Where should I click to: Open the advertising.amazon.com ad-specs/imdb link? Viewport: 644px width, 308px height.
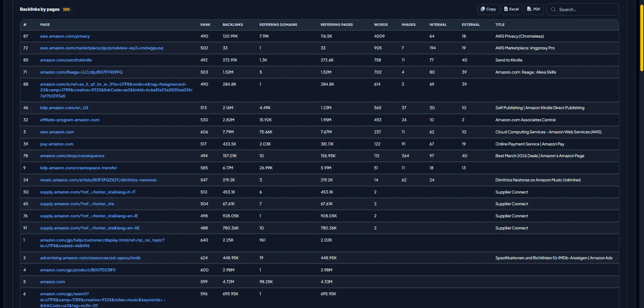[90, 258]
